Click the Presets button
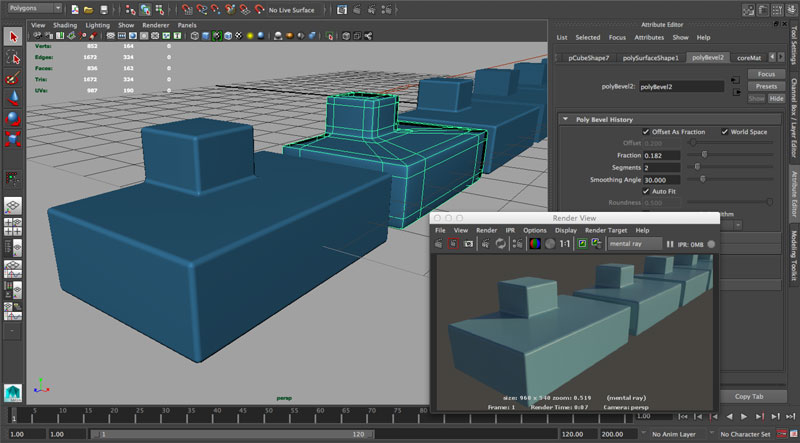The width and height of the screenshot is (800, 443). coord(766,86)
